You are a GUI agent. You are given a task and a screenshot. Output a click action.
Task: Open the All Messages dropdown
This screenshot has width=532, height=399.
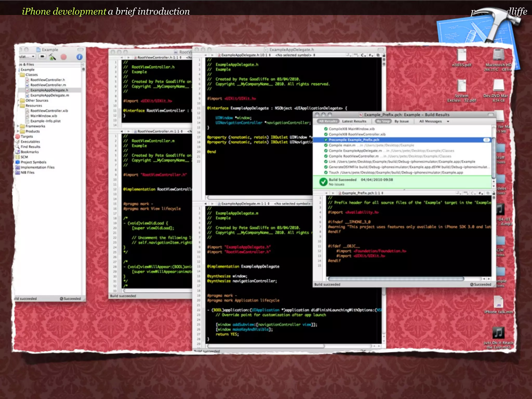coord(434,121)
